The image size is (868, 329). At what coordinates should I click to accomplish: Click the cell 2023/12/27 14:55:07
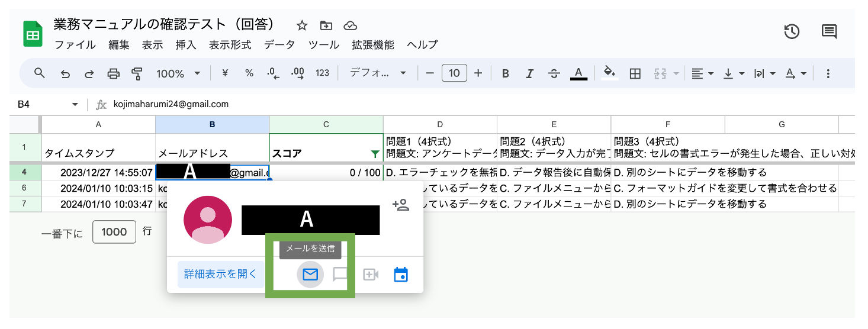pyautogui.click(x=98, y=173)
